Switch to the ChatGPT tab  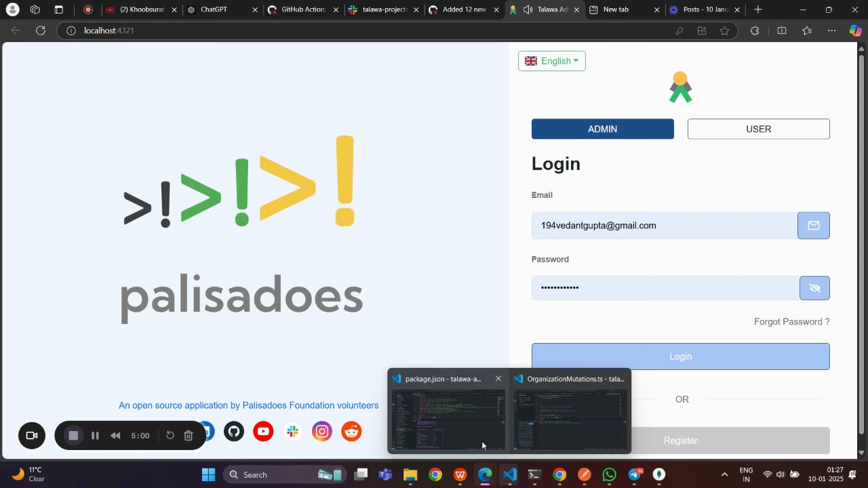[x=223, y=10]
